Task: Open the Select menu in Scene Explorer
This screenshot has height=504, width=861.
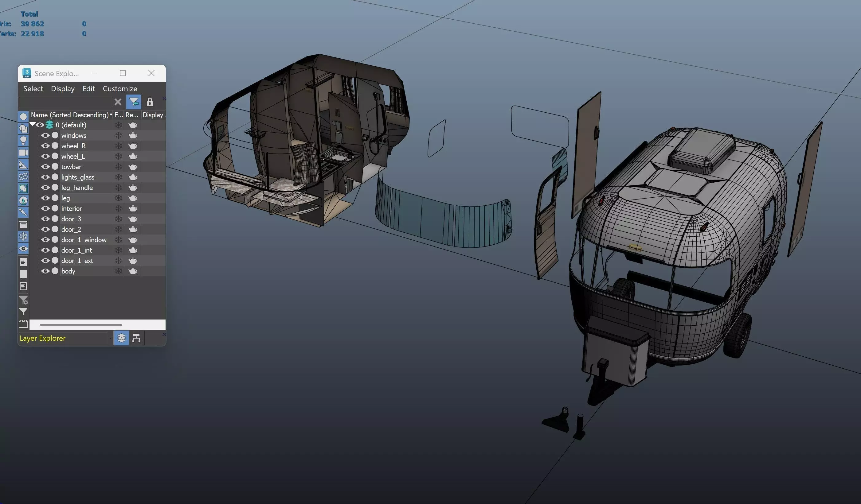Action: click(33, 89)
